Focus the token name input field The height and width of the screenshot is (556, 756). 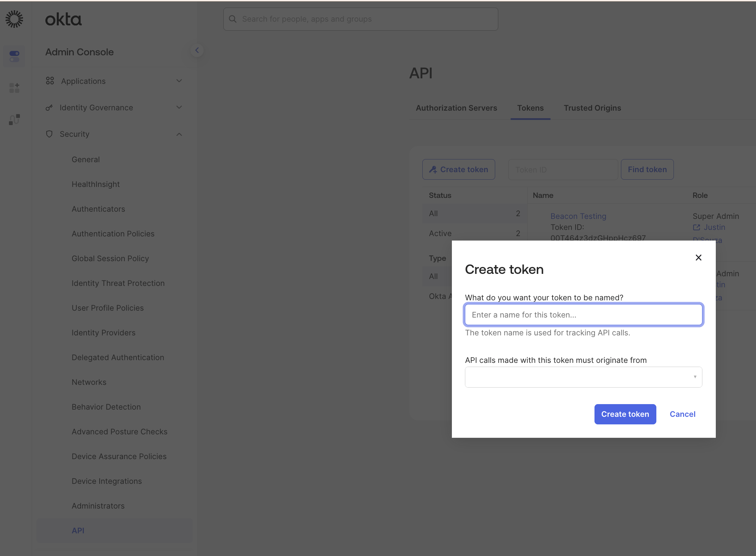(583, 315)
